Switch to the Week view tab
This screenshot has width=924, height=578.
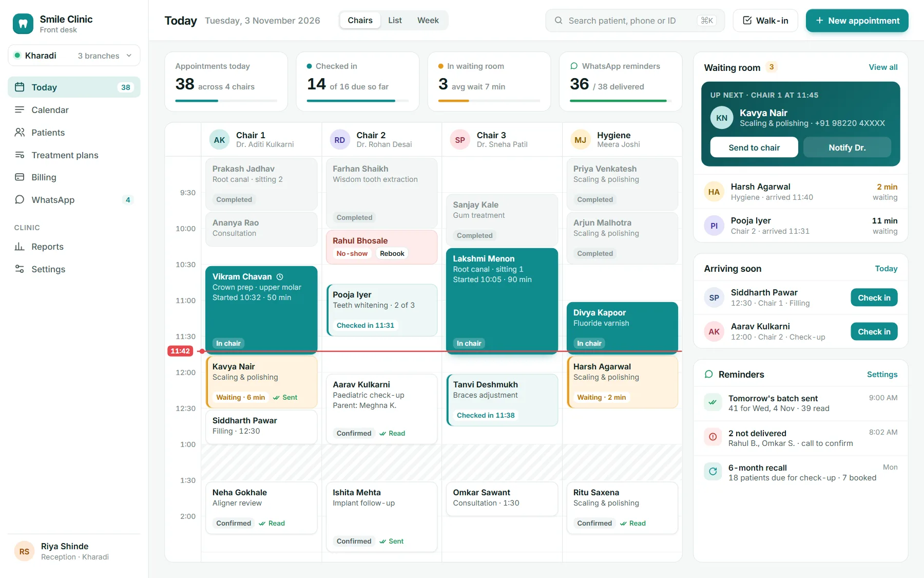point(428,21)
